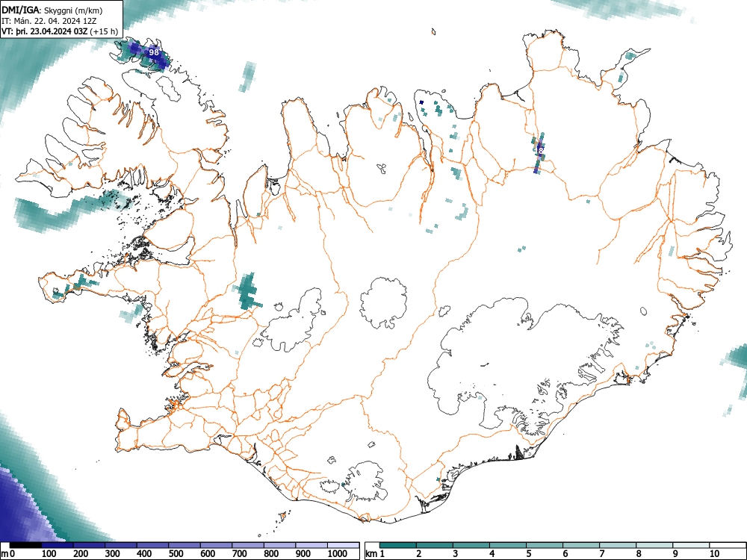Click the '98' value label on the map
Viewport: 747px width, 560px height.
pyautogui.click(x=153, y=52)
